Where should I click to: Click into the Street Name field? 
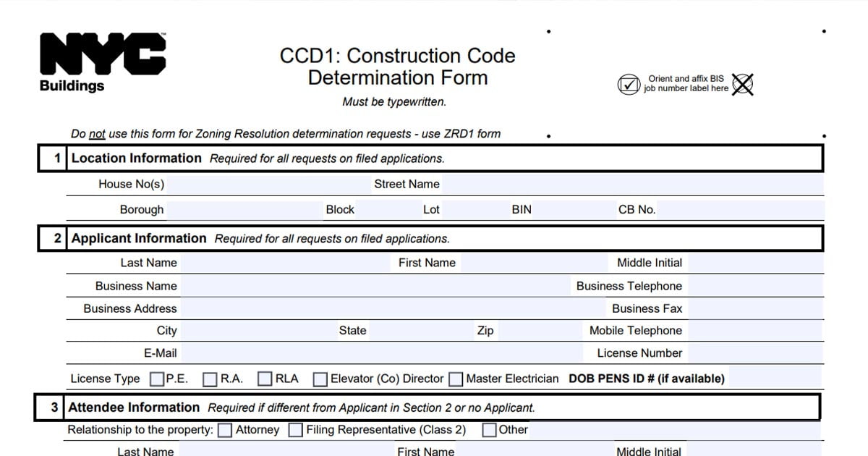click(632, 185)
